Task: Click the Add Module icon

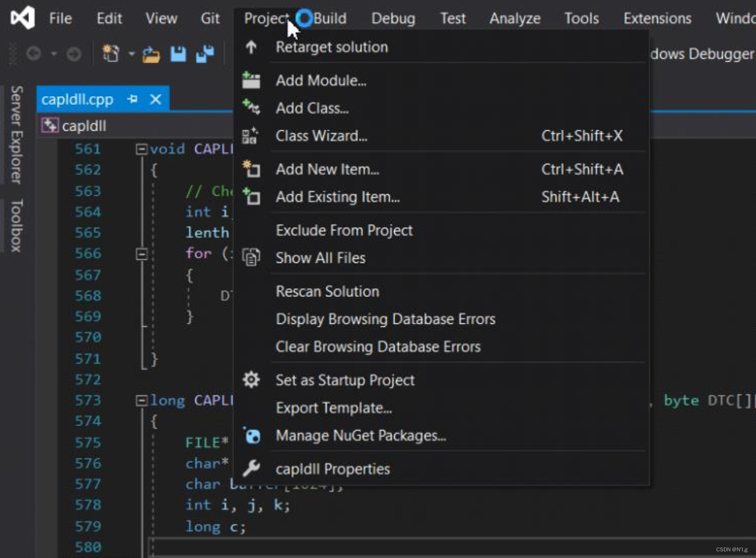Action: tap(251, 80)
